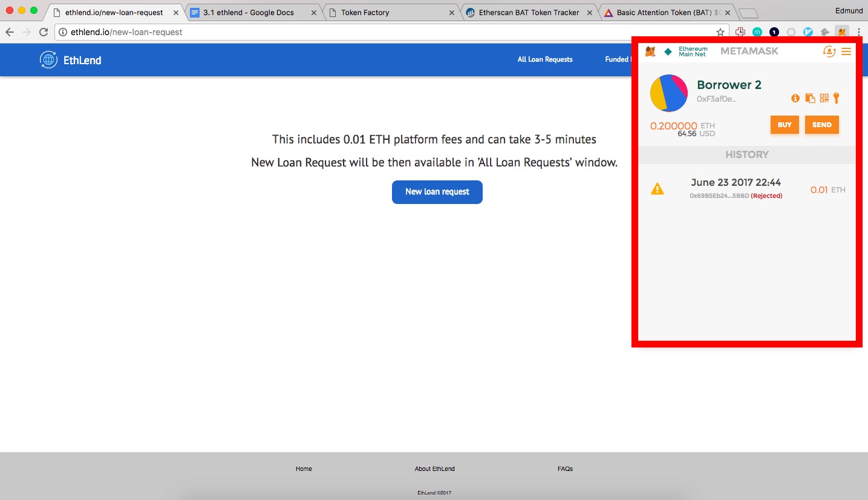Bookmark this page with the star icon

[720, 32]
